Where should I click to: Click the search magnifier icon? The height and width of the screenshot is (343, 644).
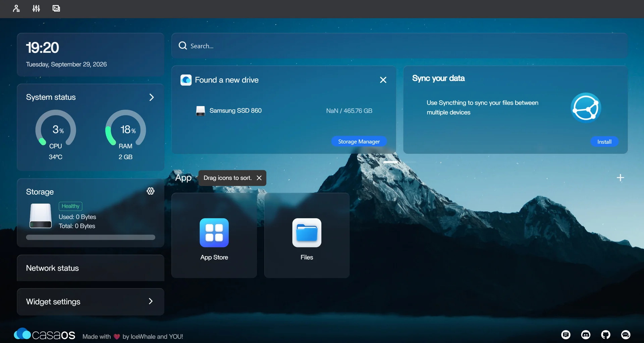point(183,46)
